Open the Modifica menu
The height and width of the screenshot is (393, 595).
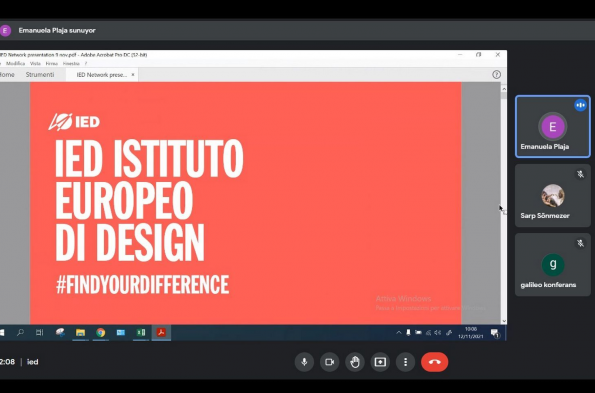16,63
